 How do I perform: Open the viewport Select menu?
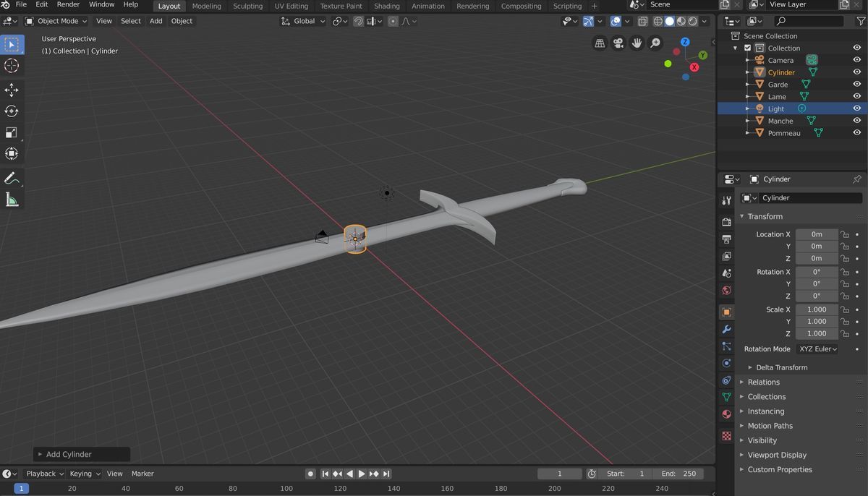(x=131, y=21)
